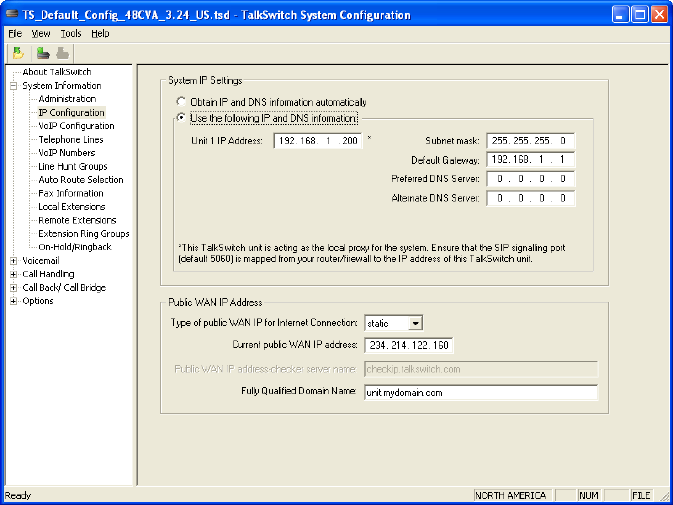Expand the Call Back/Call Bridge node
Viewport: 673px width, 505px height.
(x=14, y=287)
